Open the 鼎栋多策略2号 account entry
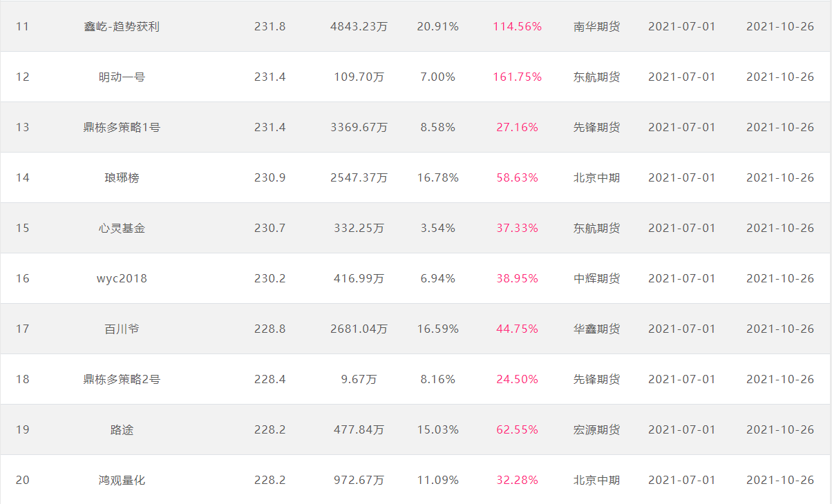The width and height of the screenshot is (832, 504). coord(122,379)
